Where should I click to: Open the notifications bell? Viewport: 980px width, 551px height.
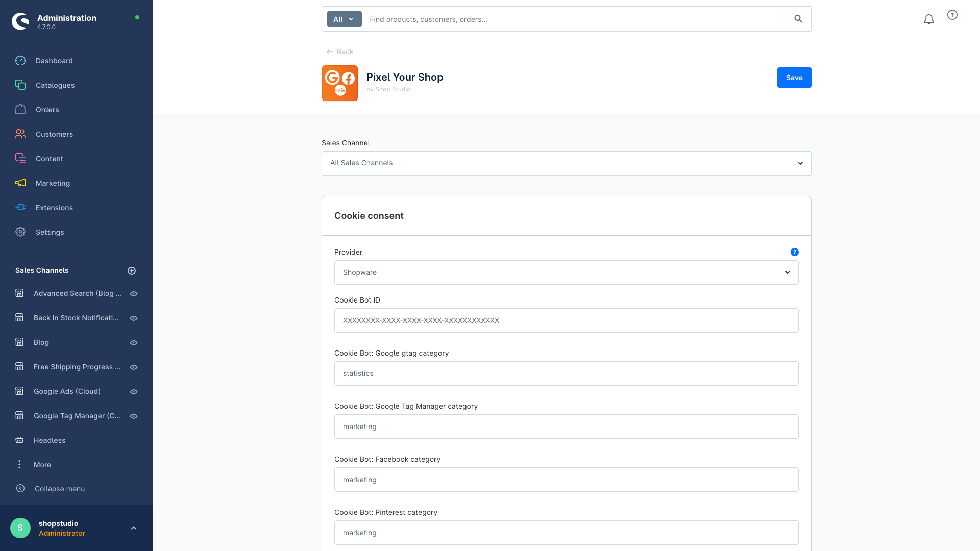click(x=929, y=19)
